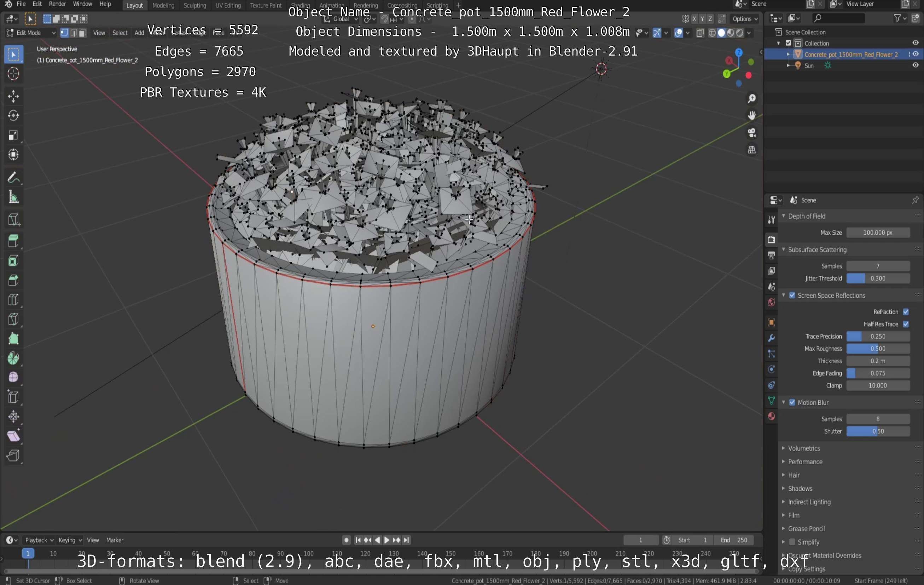
Task: Hide the Sun object in outliner
Action: pos(915,65)
